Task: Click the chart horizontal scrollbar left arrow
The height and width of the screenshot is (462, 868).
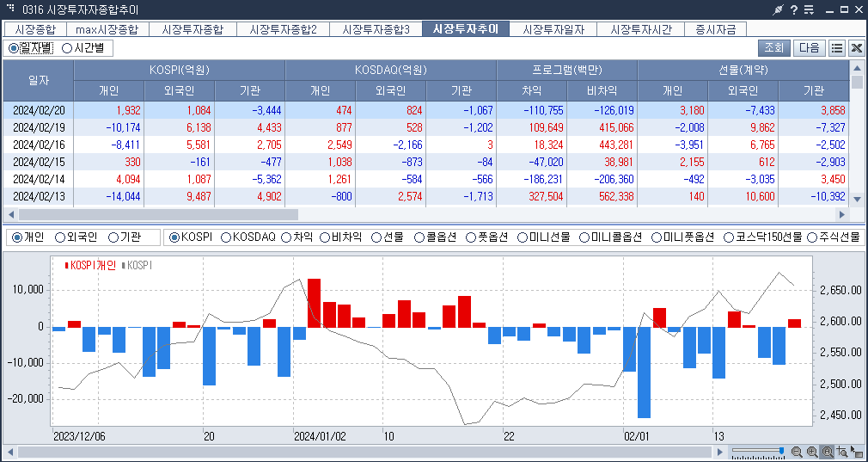Action: tap(9, 452)
